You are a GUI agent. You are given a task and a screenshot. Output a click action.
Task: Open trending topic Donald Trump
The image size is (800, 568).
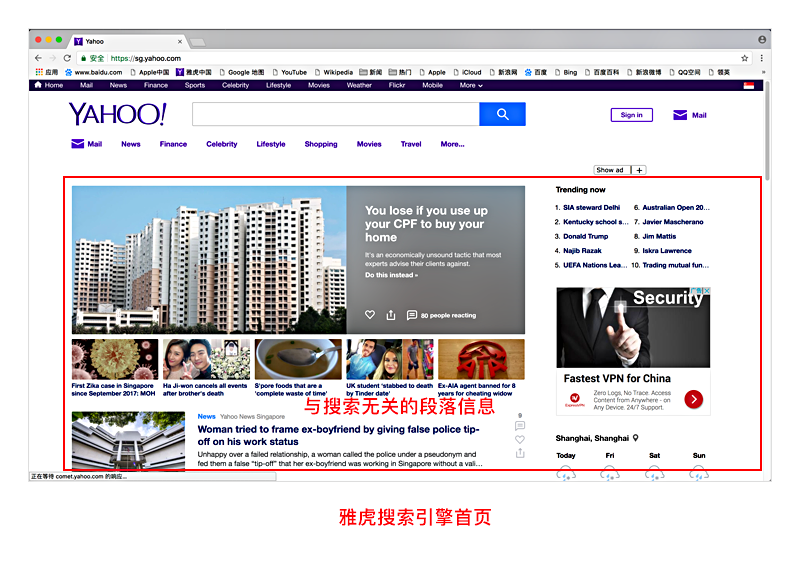pyautogui.click(x=585, y=236)
